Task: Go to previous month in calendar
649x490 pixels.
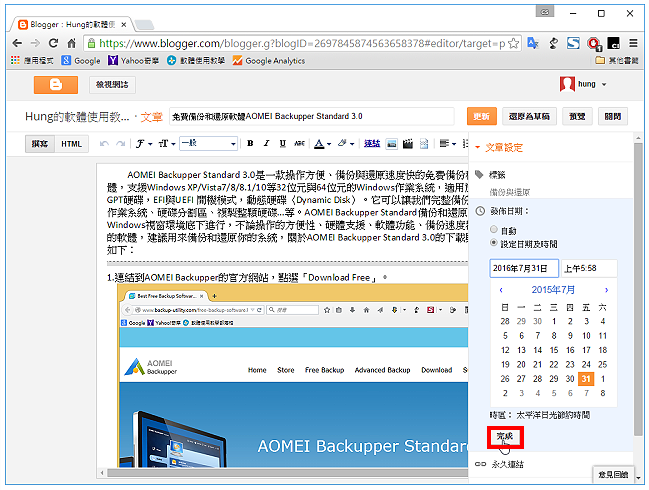Action: (x=501, y=290)
